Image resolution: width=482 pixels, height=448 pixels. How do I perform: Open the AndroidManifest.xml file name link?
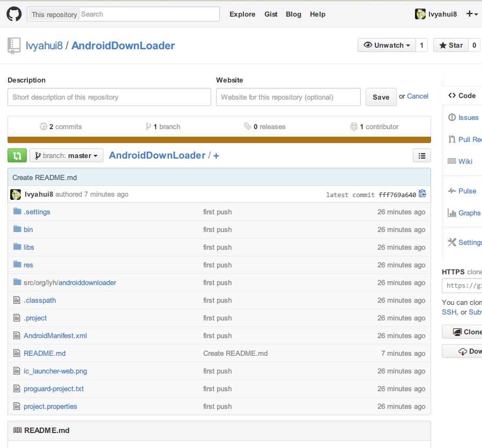(55, 335)
